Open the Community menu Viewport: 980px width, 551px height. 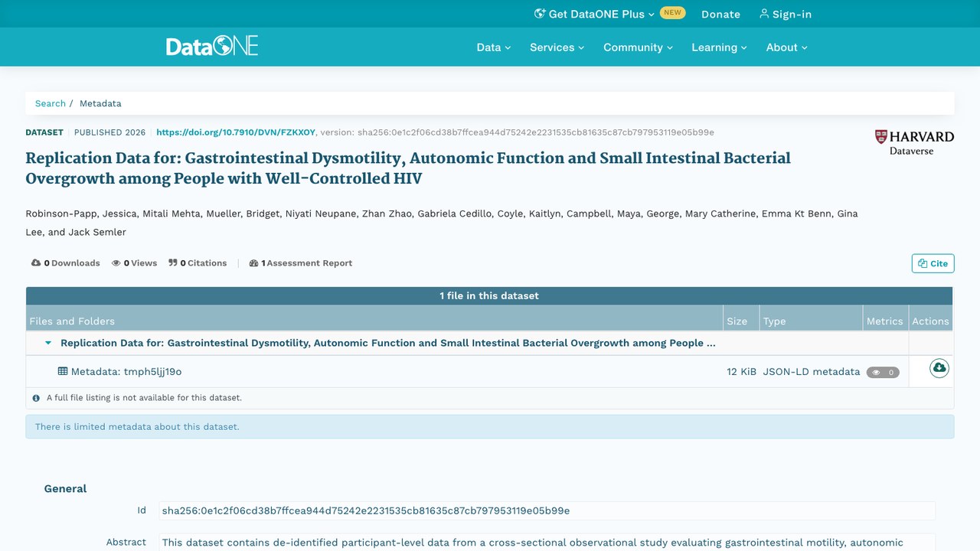pyautogui.click(x=638, y=47)
